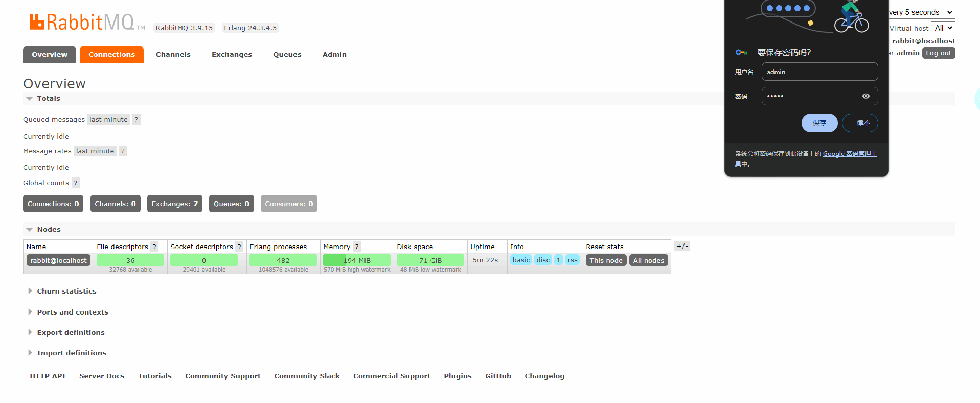Open help for Queued messages

click(x=136, y=119)
